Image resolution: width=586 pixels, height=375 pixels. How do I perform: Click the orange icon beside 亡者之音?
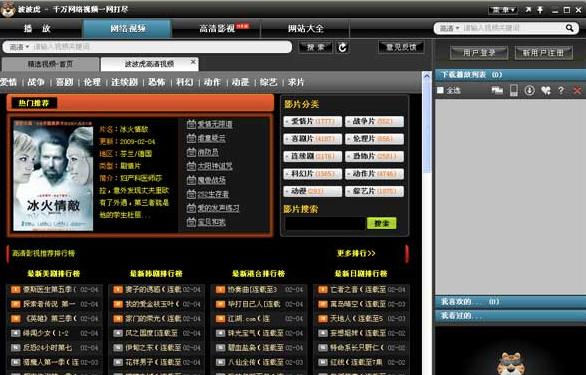pos(323,289)
